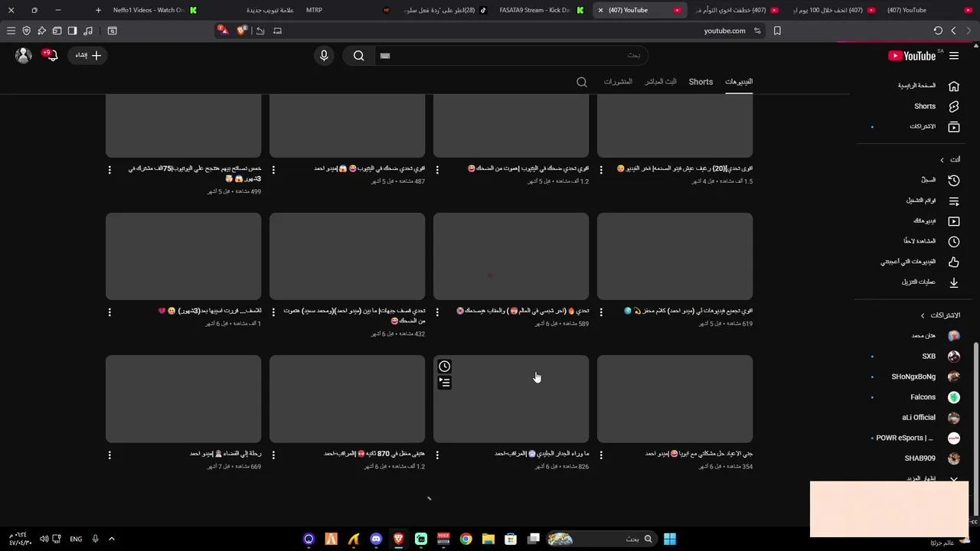Click the magnifier search button beside search box

[358, 56]
